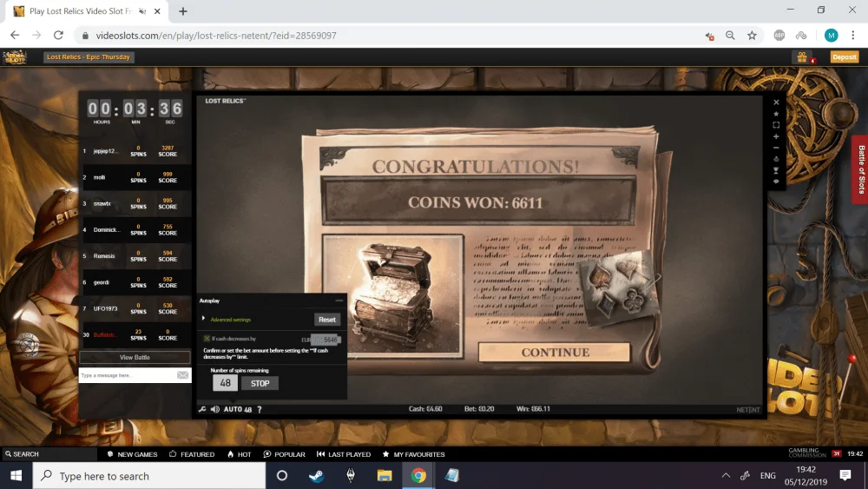Reload the browser page
This screenshot has width=868, height=489.
[x=58, y=36]
